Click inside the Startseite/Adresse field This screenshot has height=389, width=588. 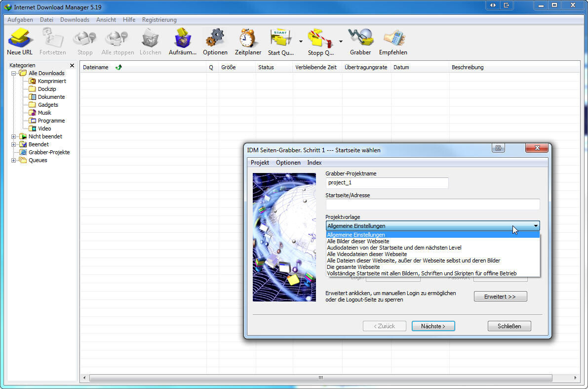(432, 204)
